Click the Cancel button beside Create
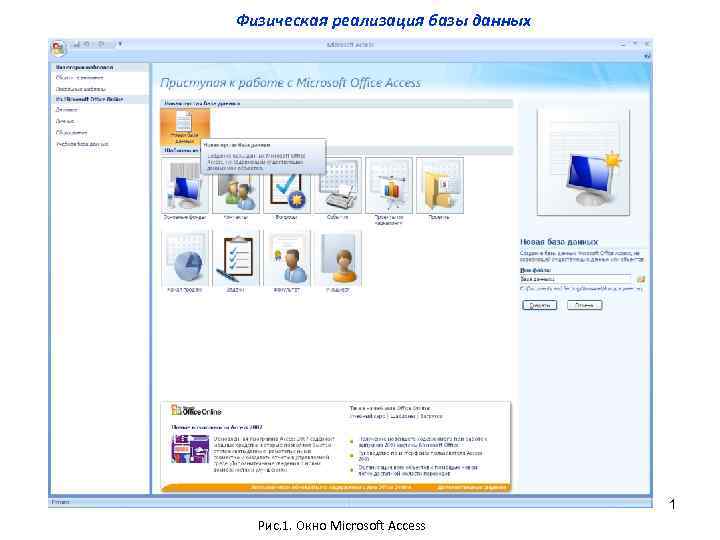The width and height of the screenshot is (720, 540). [584, 305]
